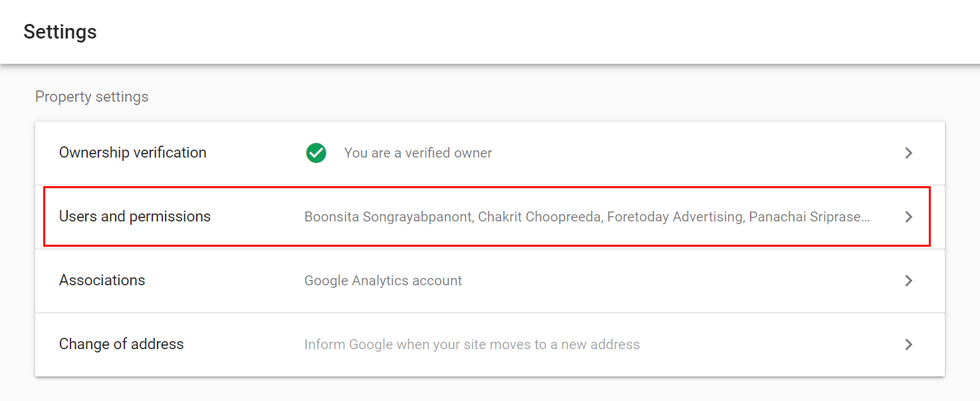The width and height of the screenshot is (980, 401).
Task: Click "You are a verified owner" text
Action: (418, 153)
